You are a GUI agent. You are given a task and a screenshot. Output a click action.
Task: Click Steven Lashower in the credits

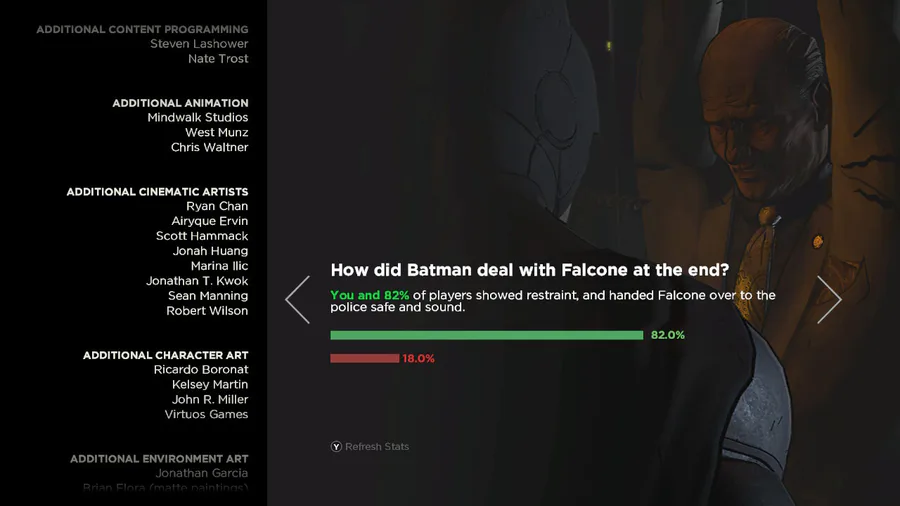coord(199,44)
